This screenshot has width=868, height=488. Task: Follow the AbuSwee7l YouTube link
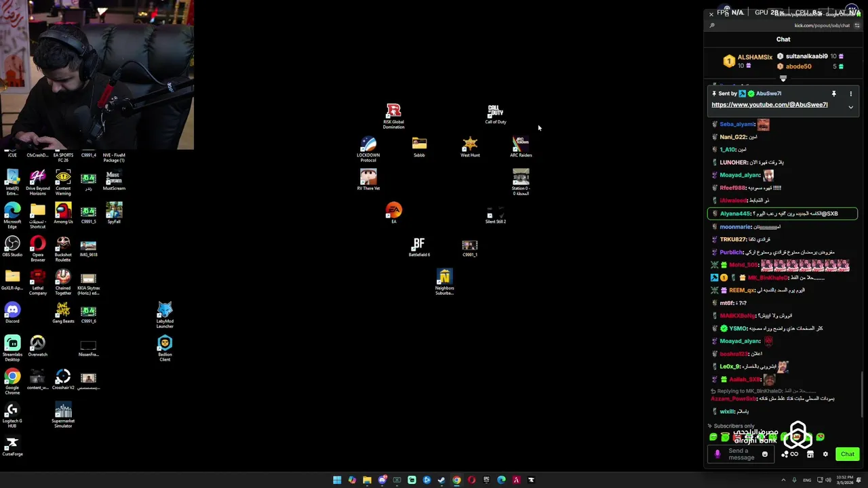(769, 104)
